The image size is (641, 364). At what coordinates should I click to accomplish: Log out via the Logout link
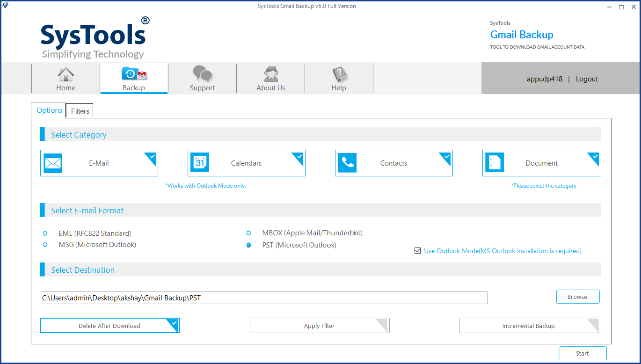tap(587, 79)
